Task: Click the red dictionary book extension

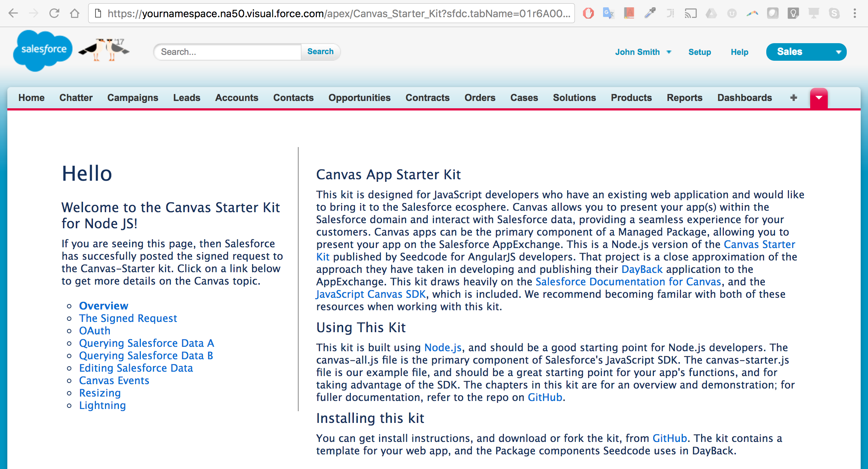Action: point(629,14)
